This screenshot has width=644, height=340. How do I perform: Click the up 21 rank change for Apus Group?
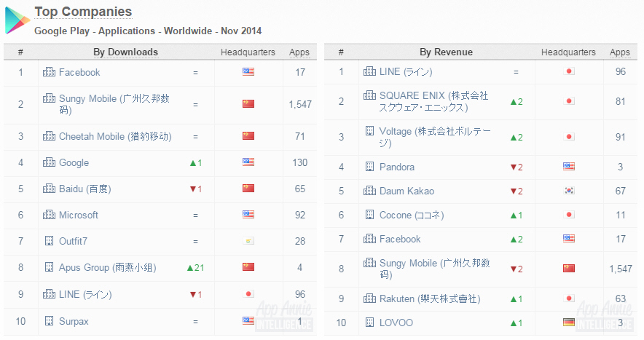195,268
